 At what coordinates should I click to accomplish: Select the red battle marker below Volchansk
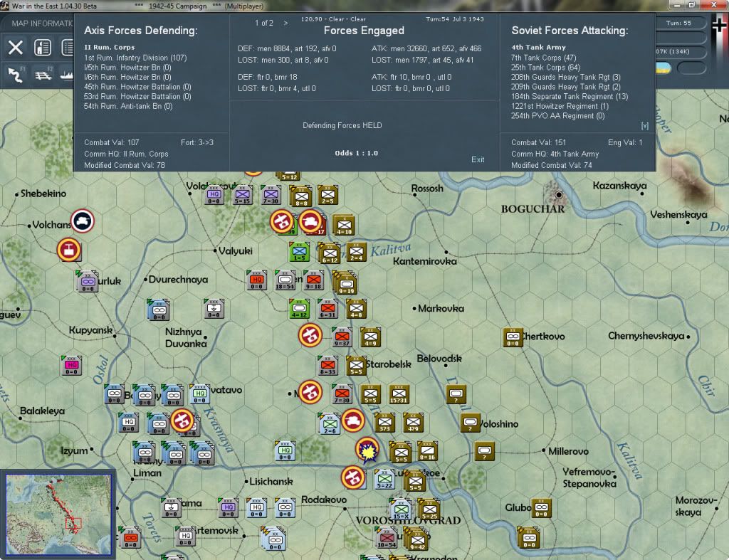point(69,250)
